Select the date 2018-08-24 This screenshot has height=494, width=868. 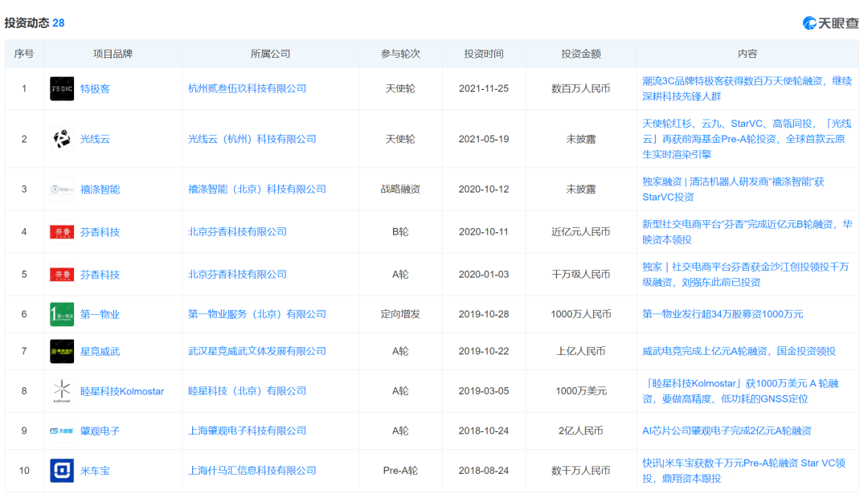[x=484, y=471]
